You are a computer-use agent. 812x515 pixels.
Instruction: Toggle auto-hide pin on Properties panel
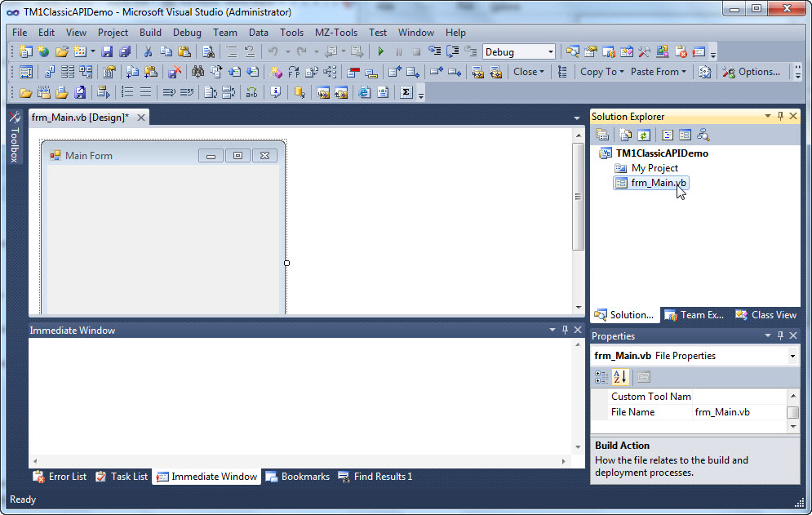pos(780,335)
